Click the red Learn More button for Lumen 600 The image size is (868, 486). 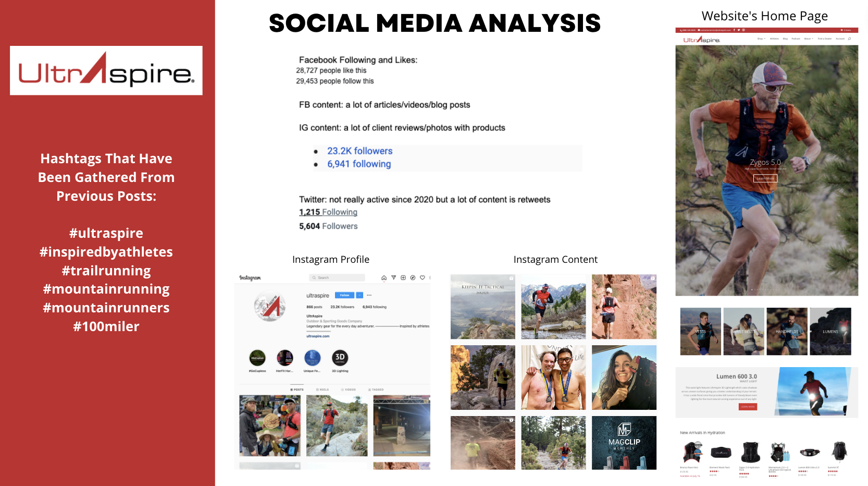(748, 407)
